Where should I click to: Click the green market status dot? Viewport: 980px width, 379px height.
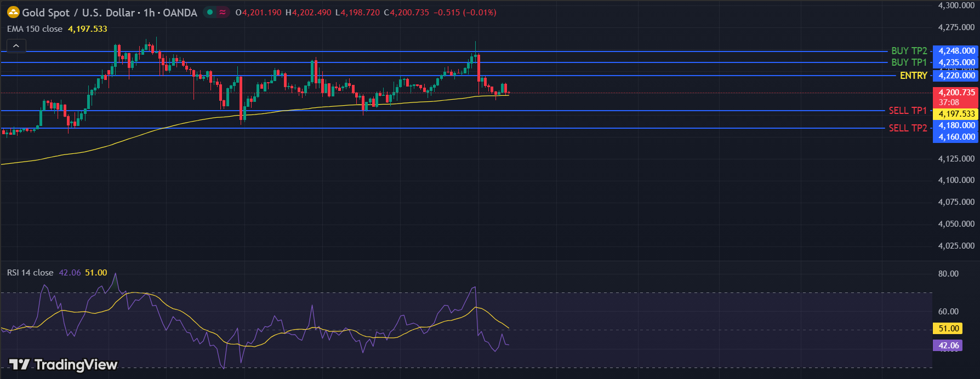tap(210, 12)
